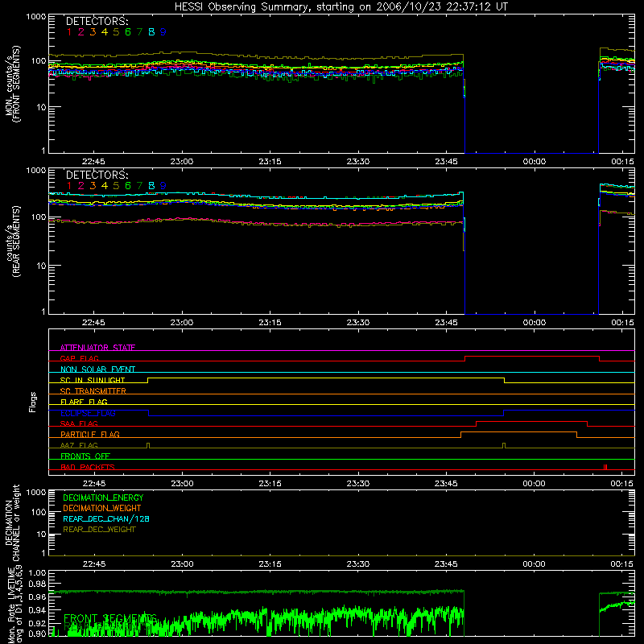
Task: Click the FLARE_FLAG label
Action: pos(84,402)
